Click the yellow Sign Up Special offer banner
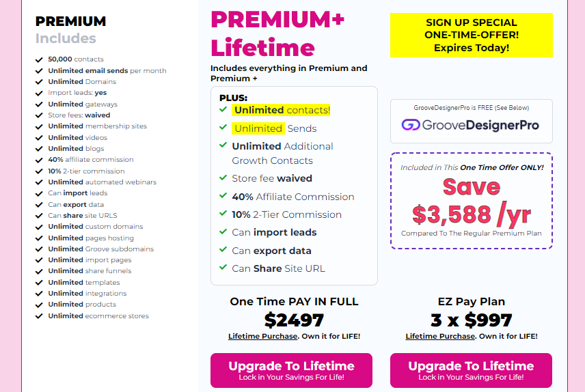The width and height of the screenshot is (585, 392). pos(471,35)
